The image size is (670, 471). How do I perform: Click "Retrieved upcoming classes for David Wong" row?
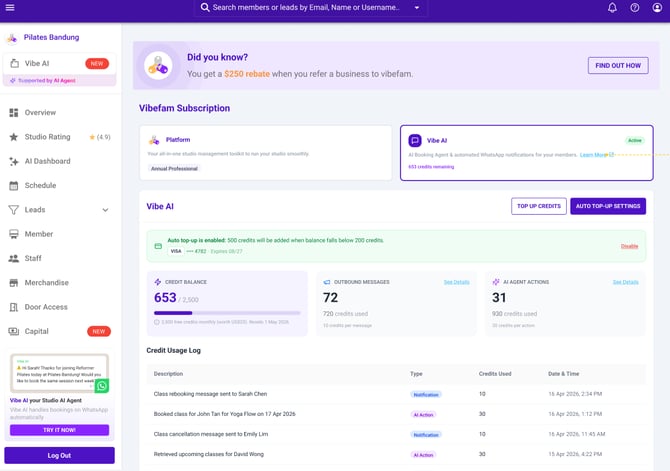[x=396, y=454]
